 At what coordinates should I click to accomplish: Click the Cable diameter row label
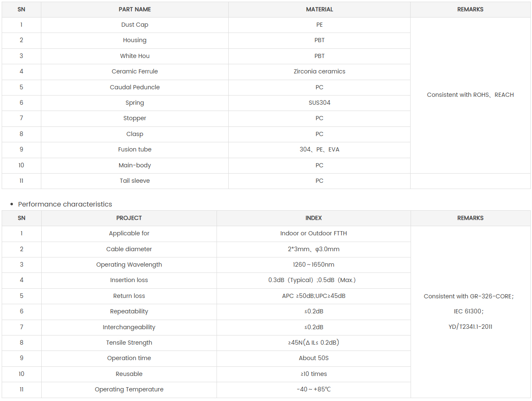click(129, 249)
